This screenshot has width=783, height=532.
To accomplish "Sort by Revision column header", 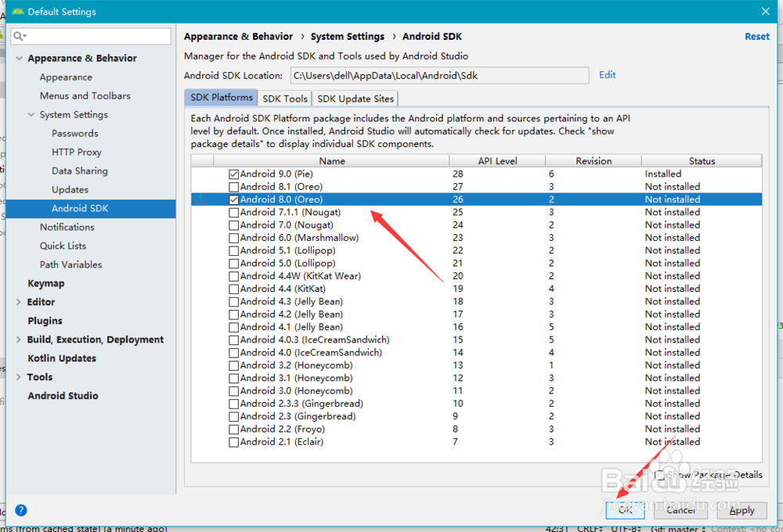I will [594, 160].
